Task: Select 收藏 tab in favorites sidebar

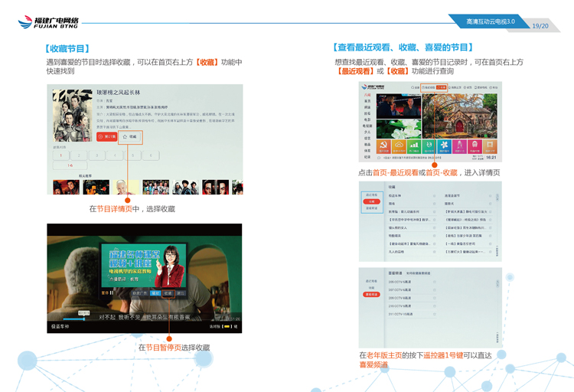Action: (x=371, y=201)
